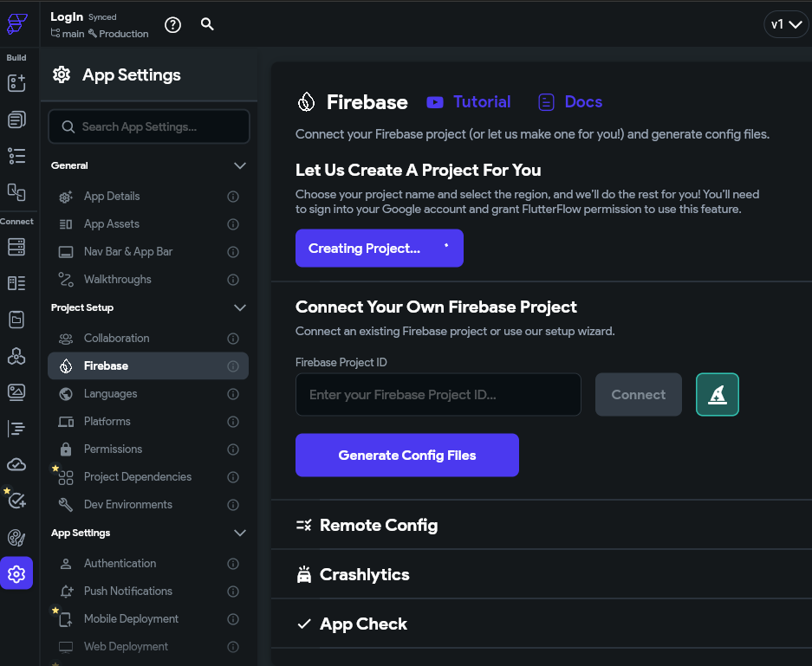Click the info icon beside Walkthroughs
812x666 pixels.
(x=233, y=280)
